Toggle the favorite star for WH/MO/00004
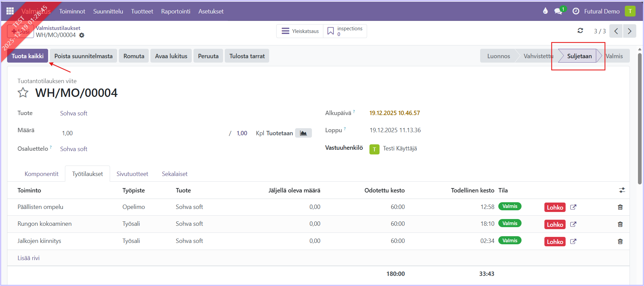The height and width of the screenshot is (286, 644). click(x=23, y=93)
